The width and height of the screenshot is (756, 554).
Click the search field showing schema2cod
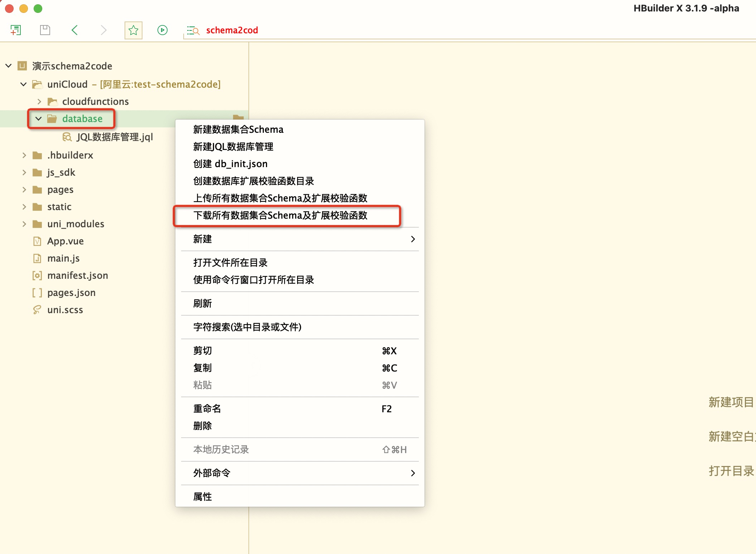(232, 30)
